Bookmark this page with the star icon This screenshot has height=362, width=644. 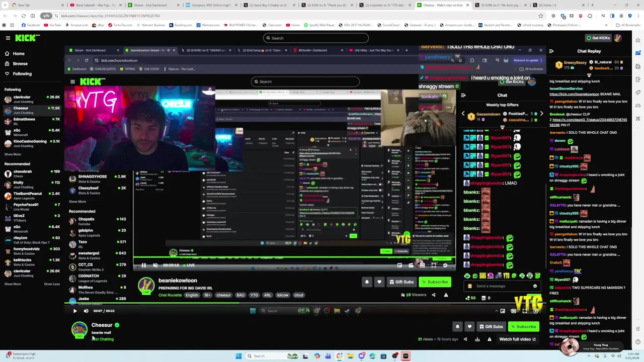(541, 16)
